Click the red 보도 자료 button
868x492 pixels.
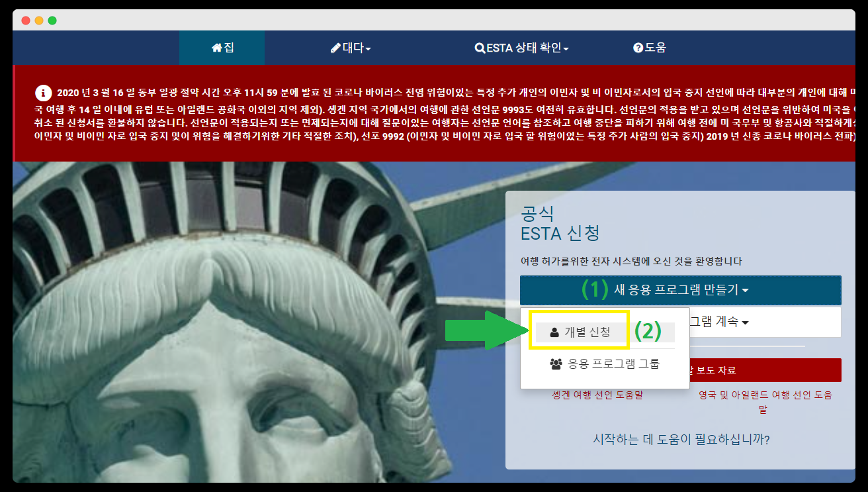point(765,370)
